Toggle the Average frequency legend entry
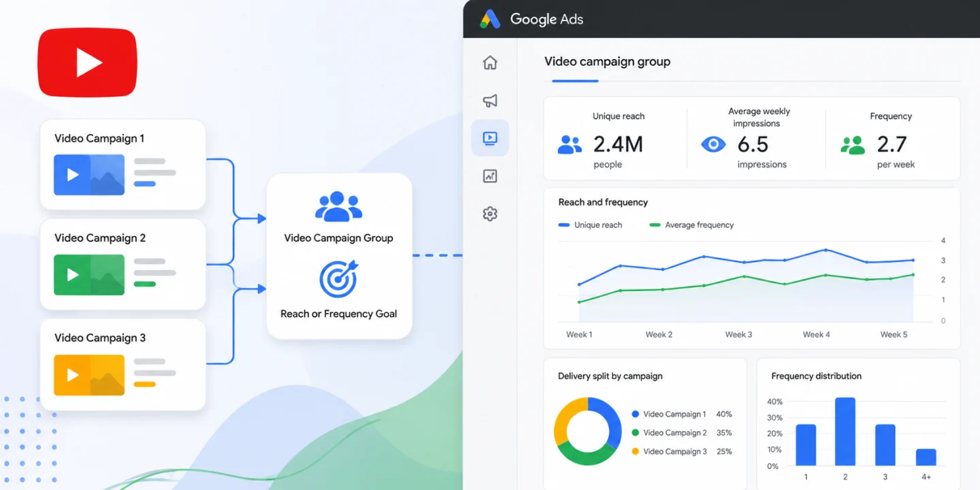The height and width of the screenshot is (490, 980). [691, 225]
